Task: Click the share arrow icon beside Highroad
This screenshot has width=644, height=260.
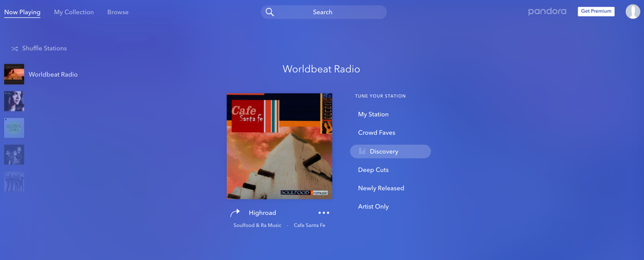Action: tap(235, 213)
